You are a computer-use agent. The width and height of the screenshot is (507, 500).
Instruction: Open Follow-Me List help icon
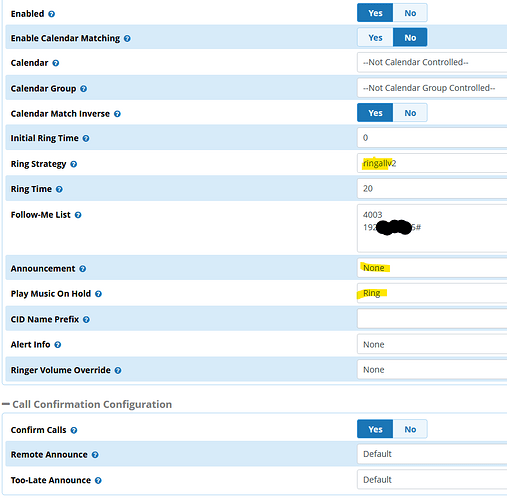78,215
